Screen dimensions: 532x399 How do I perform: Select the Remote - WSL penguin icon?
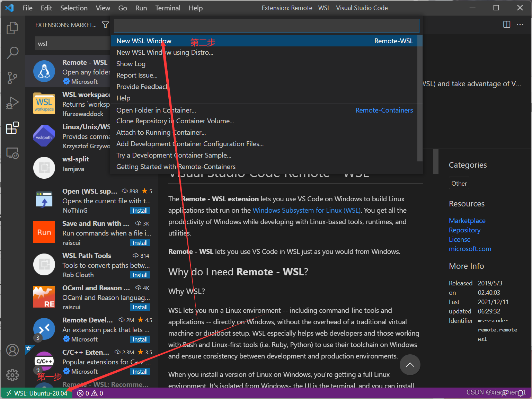click(44, 71)
